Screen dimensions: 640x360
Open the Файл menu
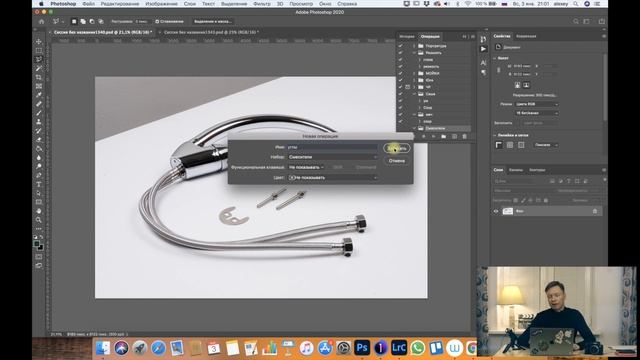(x=88, y=4)
